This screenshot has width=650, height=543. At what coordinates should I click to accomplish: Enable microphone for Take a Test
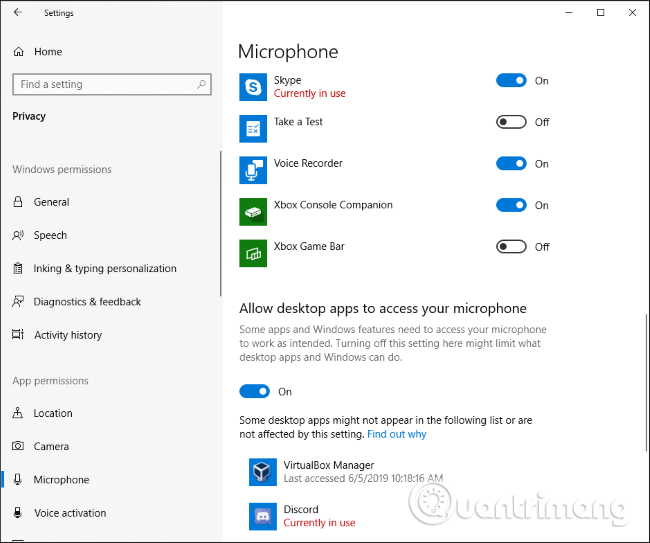pyautogui.click(x=511, y=122)
